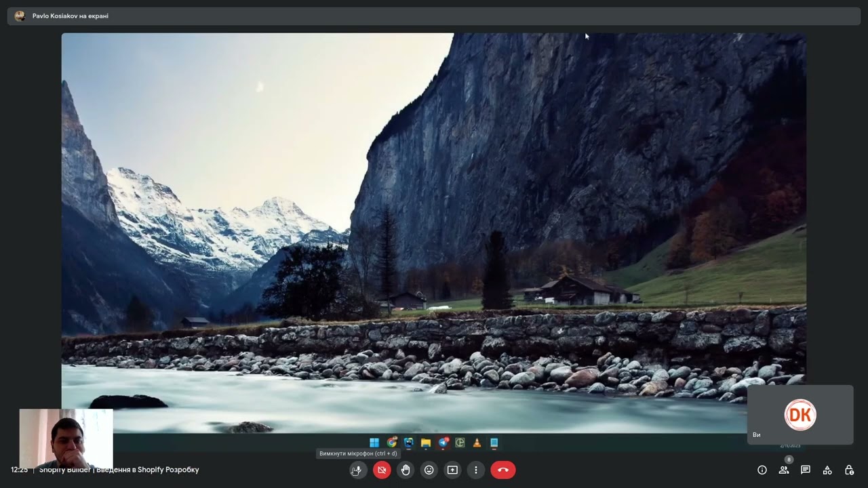Turn on the camera with red button
868x488 pixels.
point(382,470)
